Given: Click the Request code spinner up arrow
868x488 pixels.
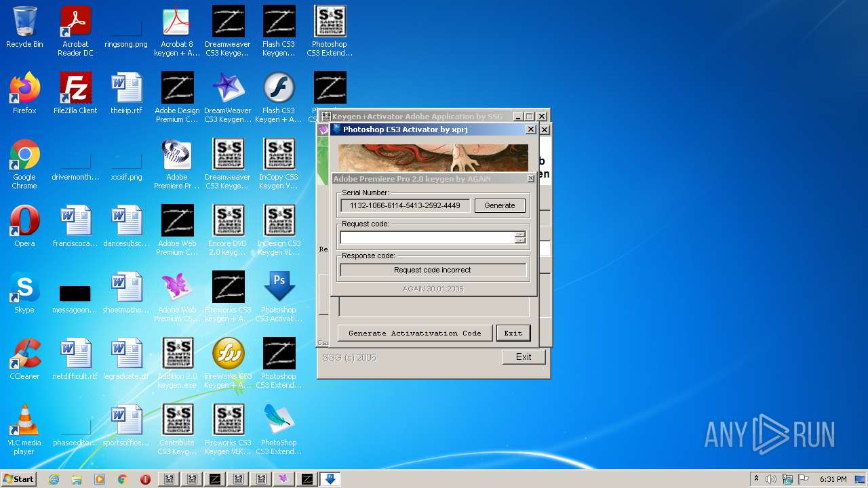Looking at the screenshot, I should click(520, 234).
